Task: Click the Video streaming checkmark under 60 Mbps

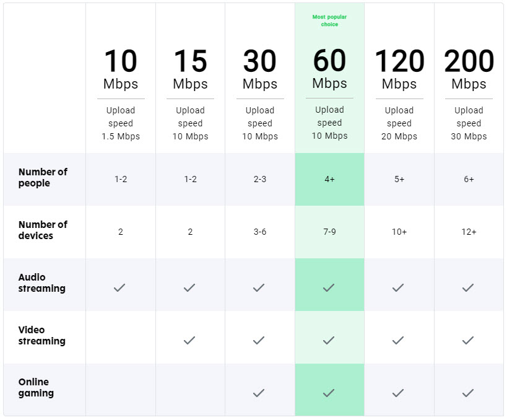Action: coord(329,340)
